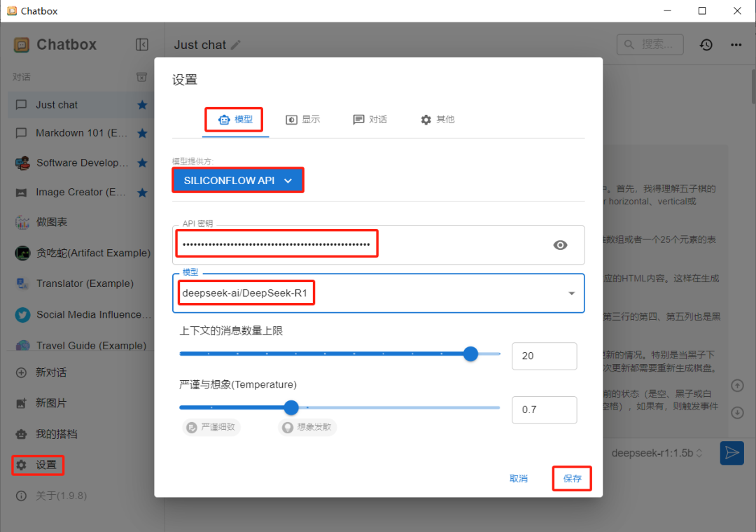Open the three-dots more options menu
This screenshot has width=756, height=532.
tap(736, 45)
